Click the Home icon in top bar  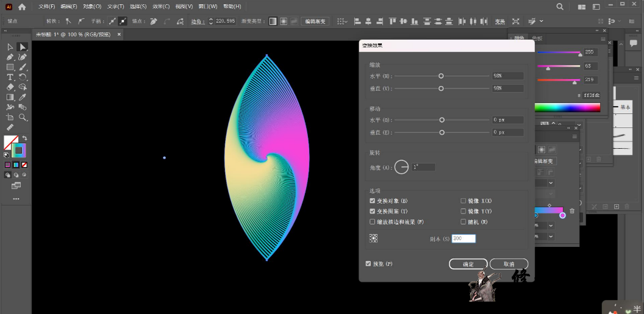click(x=22, y=7)
